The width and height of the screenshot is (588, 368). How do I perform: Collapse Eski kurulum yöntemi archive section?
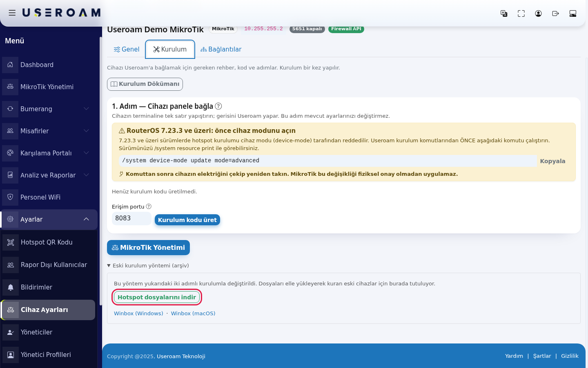pyautogui.click(x=148, y=265)
